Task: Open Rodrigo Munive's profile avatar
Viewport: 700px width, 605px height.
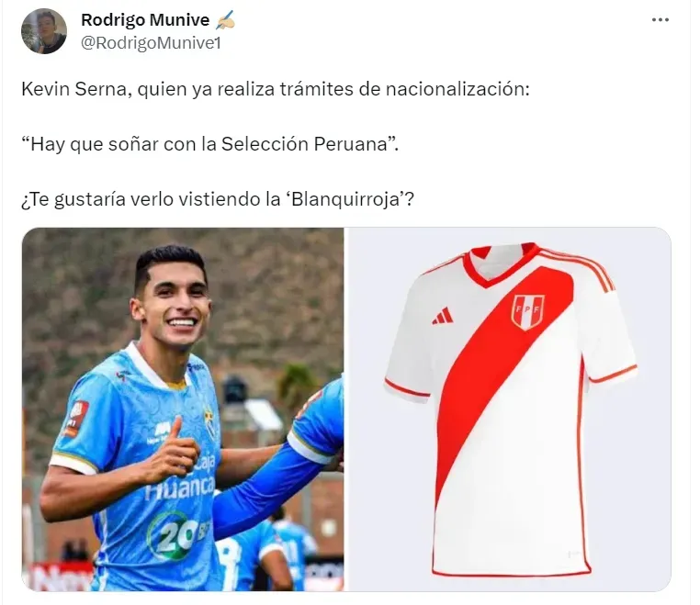Action: [44, 31]
